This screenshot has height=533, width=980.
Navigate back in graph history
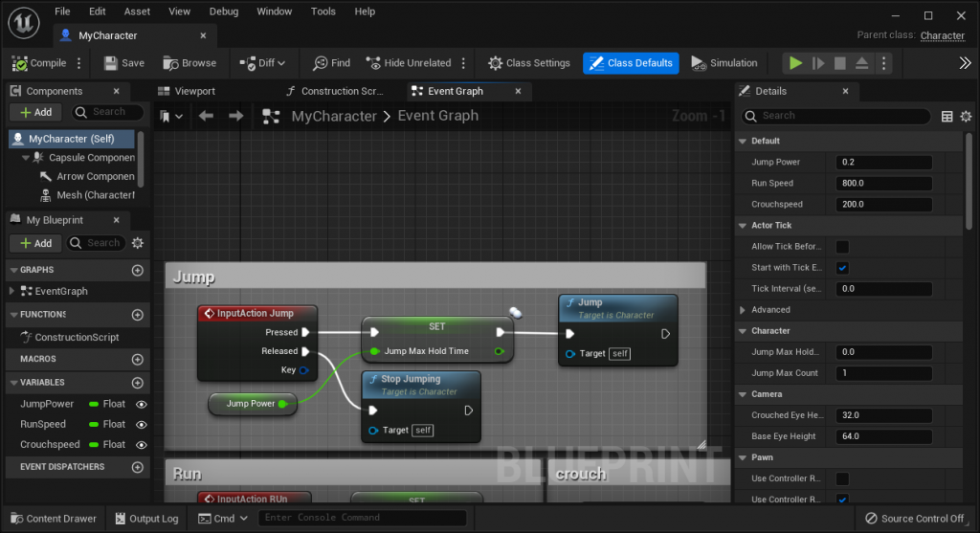pyautogui.click(x=206, y=116)
